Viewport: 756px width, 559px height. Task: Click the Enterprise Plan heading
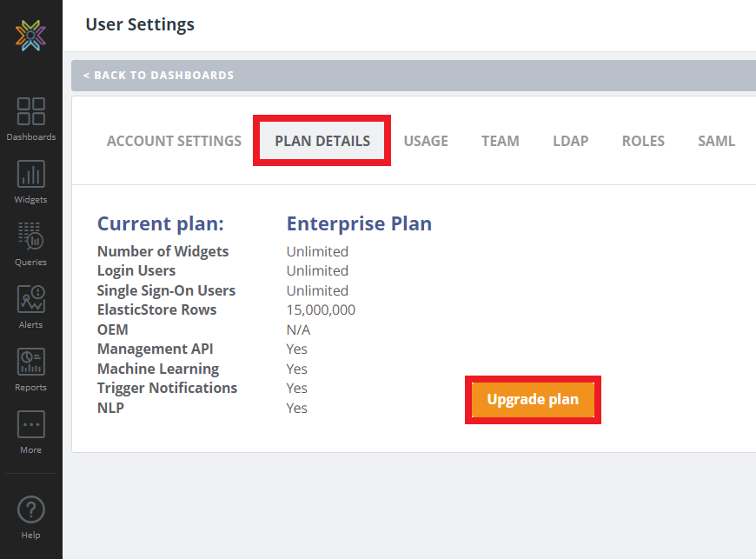pyautogui.click(x=359, y=223)
